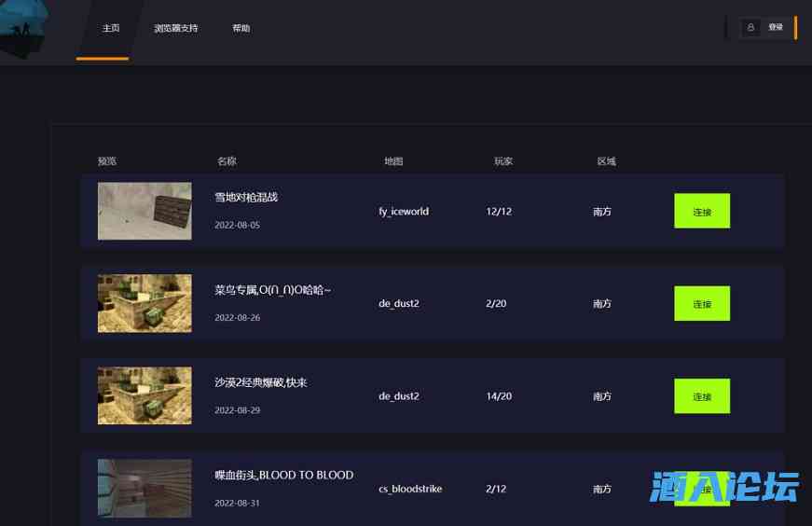This screenshot has height=526, width=812.
Task: Click the user icon beside 登录
Action: tap(751, 28)
